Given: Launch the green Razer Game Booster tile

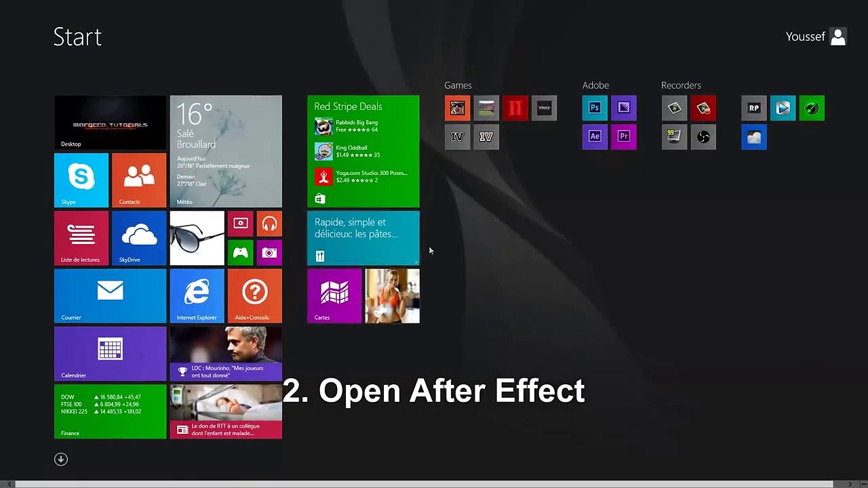Looking at the screenshot, I should [x=812, y=108].
